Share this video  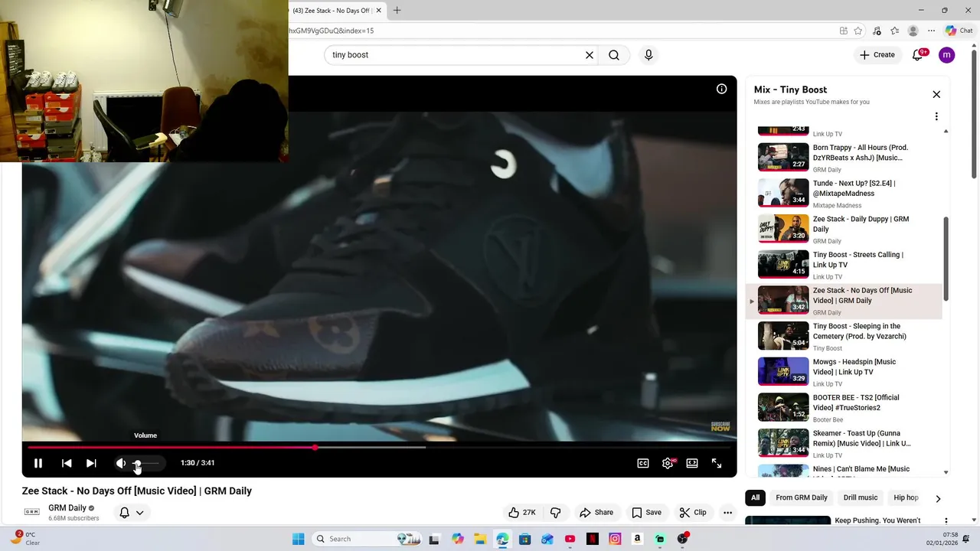[x=596, y=513]
